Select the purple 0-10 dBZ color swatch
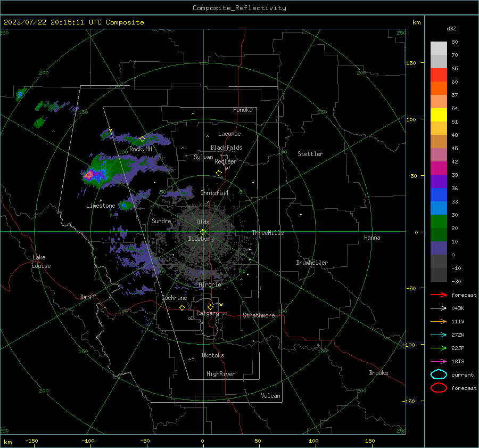This screenshot has width=479, height=448. click(x=439, y=248)
